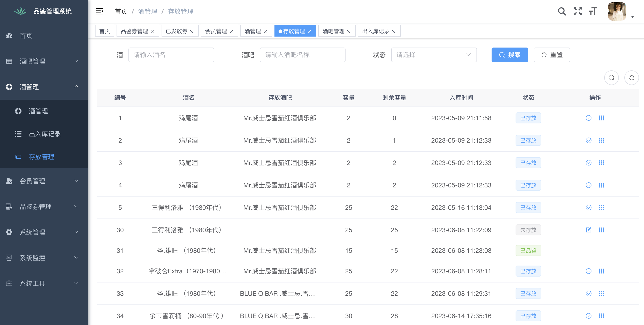Screen dimensions: 644x325
Task: Close the 存放管理 tab
Action: point(309,32)
